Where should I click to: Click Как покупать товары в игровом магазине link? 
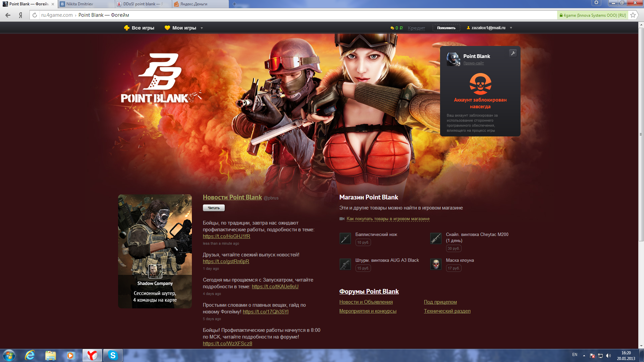[x=388, y=219]
